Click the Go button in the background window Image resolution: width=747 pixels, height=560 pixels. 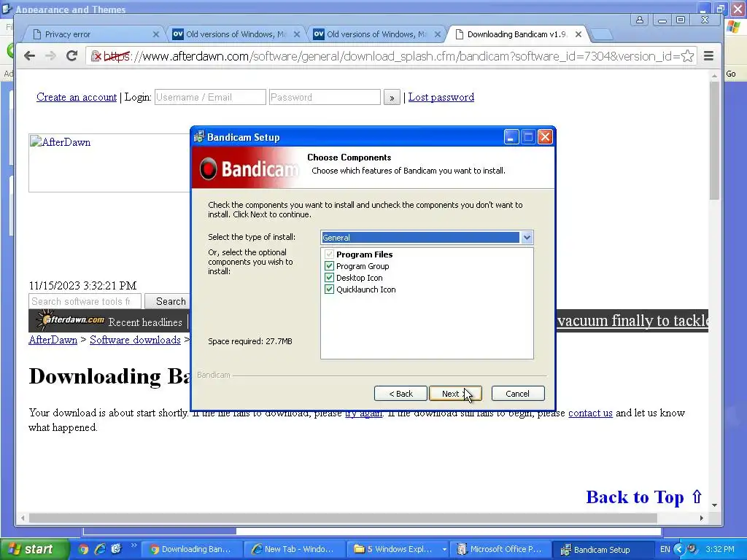(731, 74)
